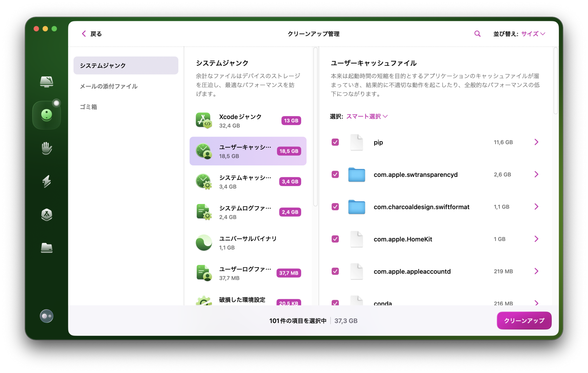
Task: Click the pip file name
Action: point(378,142)
